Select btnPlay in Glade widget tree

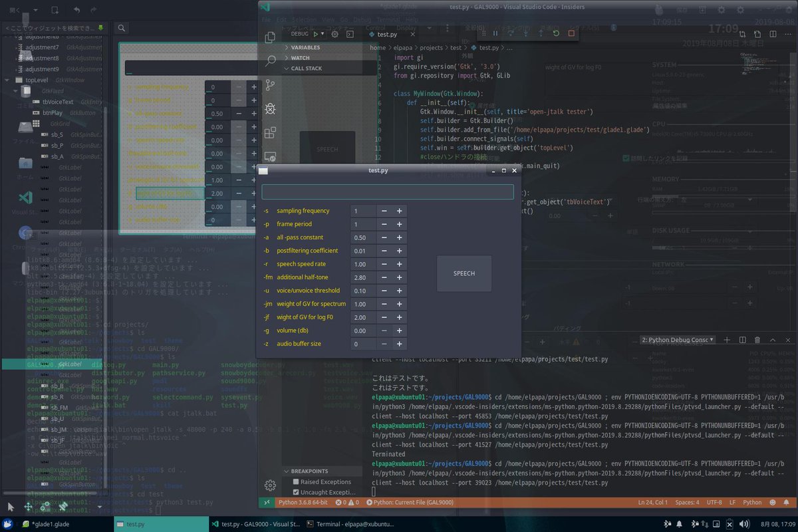pos(52,113)
